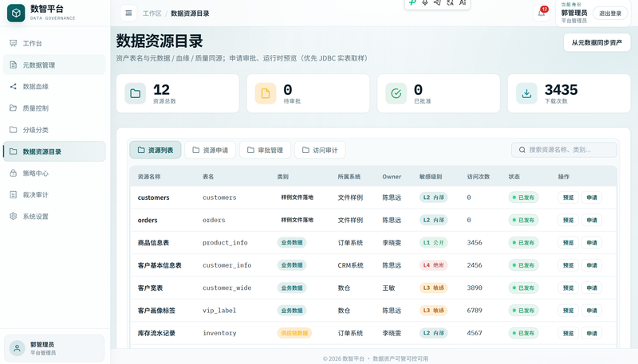Go to 数据血缘 page
The width and height of the screenshot is (638, 364).
(x=54, y=86)
